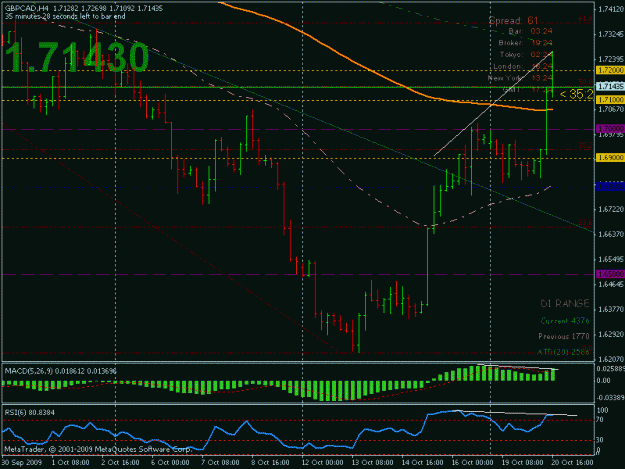
Task: Click the Tokyo time label
Action: (526, 54)
